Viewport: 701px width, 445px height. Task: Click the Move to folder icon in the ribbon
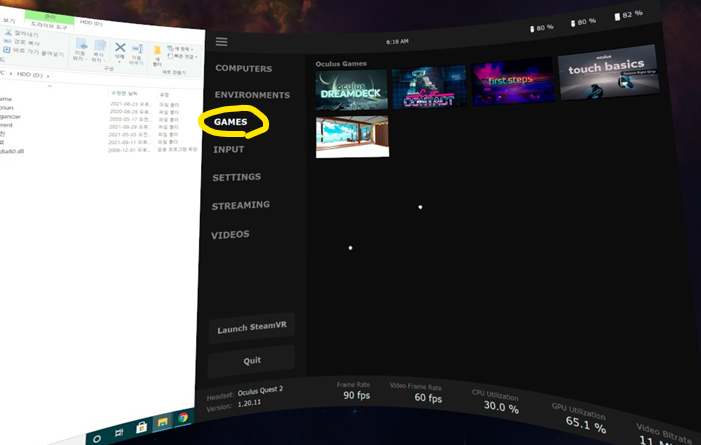click(x=81, y=44)
